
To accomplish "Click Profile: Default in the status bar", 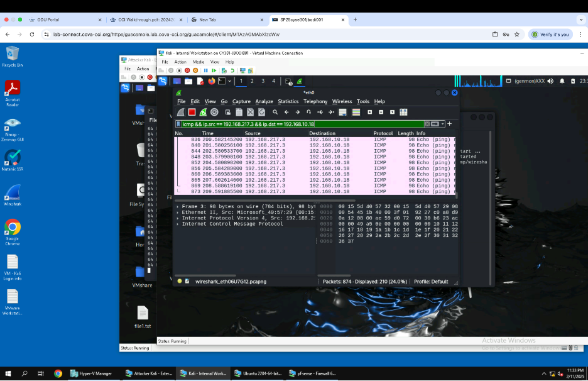I will 431,282.
